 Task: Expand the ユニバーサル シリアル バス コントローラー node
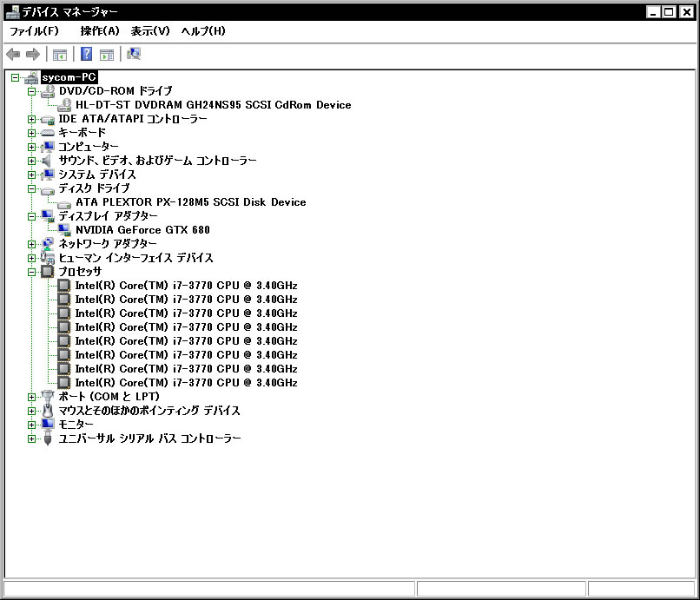[x=32, y=438]
